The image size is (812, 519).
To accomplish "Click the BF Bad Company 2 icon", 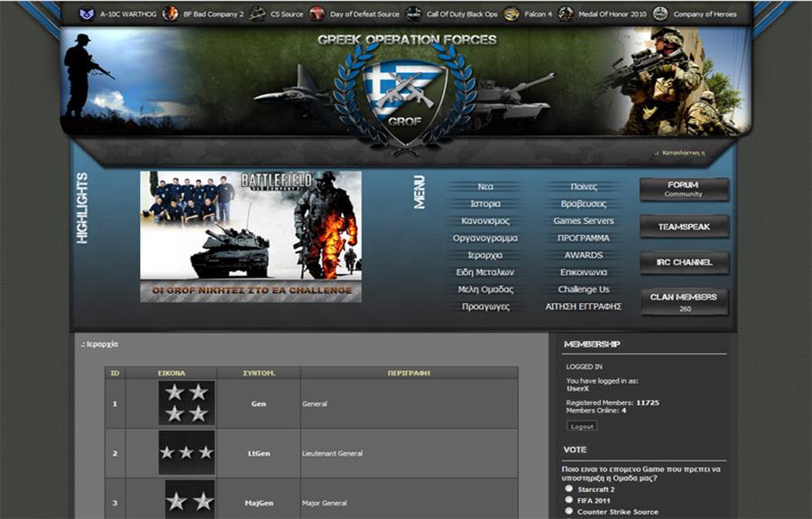I will pyautogui.click(x=170, y=14).
